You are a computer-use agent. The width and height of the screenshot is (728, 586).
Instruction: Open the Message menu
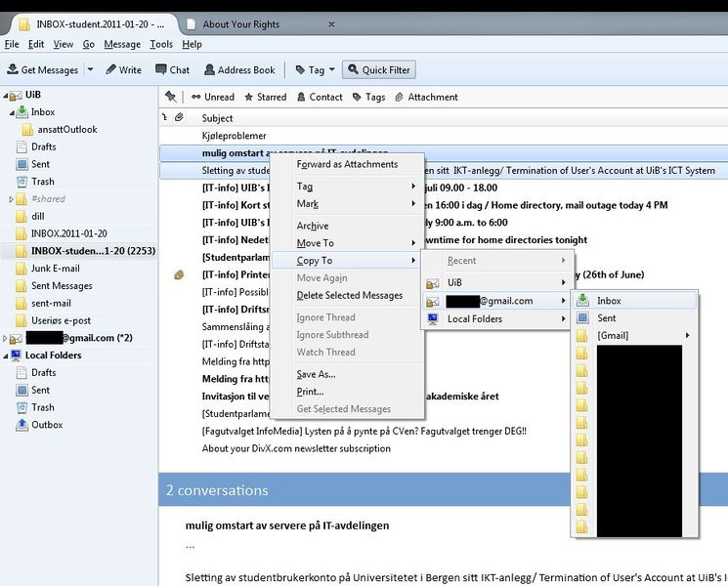[122, 44]
